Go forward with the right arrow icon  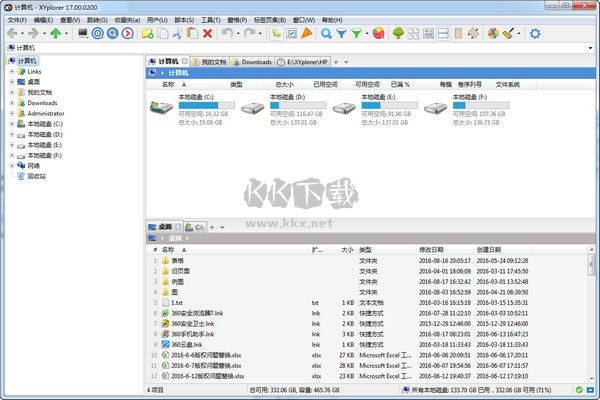coord(34,34)
